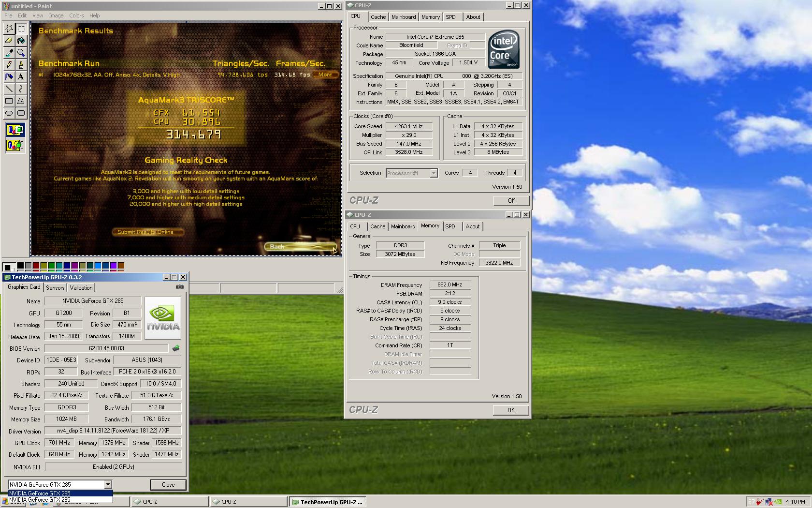Pick the Eraser tool in Paint

pos(9,41)
